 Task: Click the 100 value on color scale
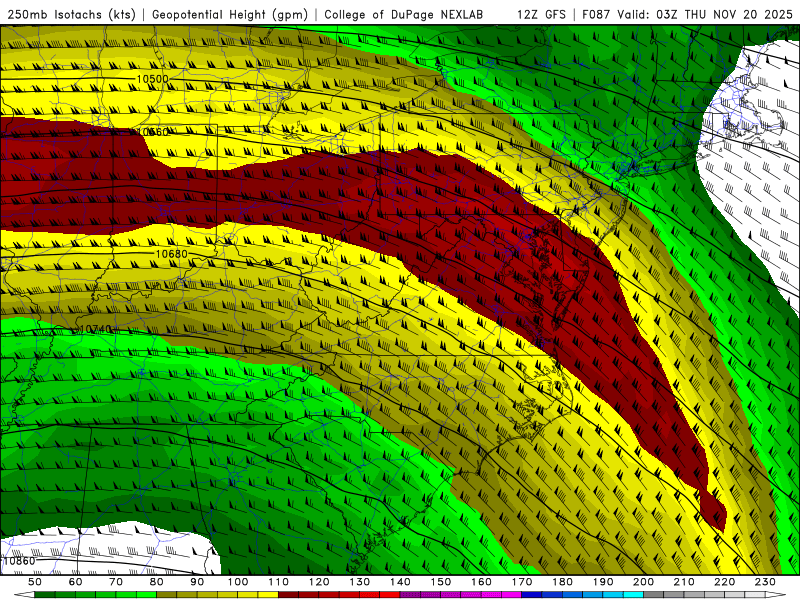(x=238, y=582)
